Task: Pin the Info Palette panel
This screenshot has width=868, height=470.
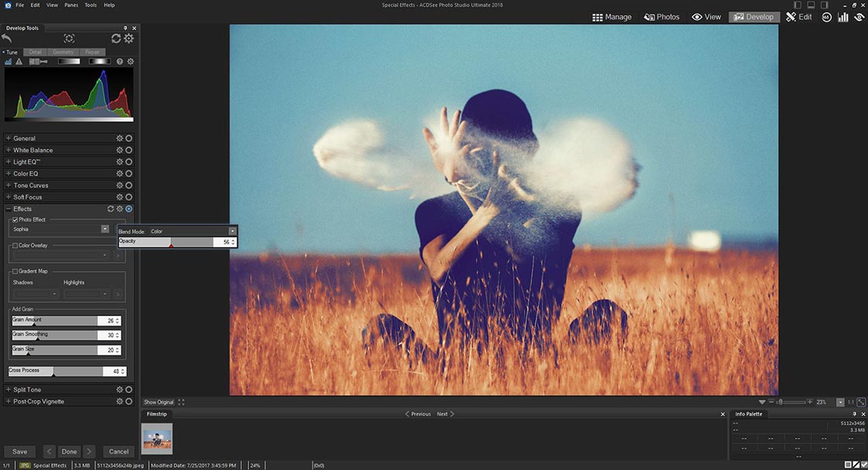Action: [854, 414]
